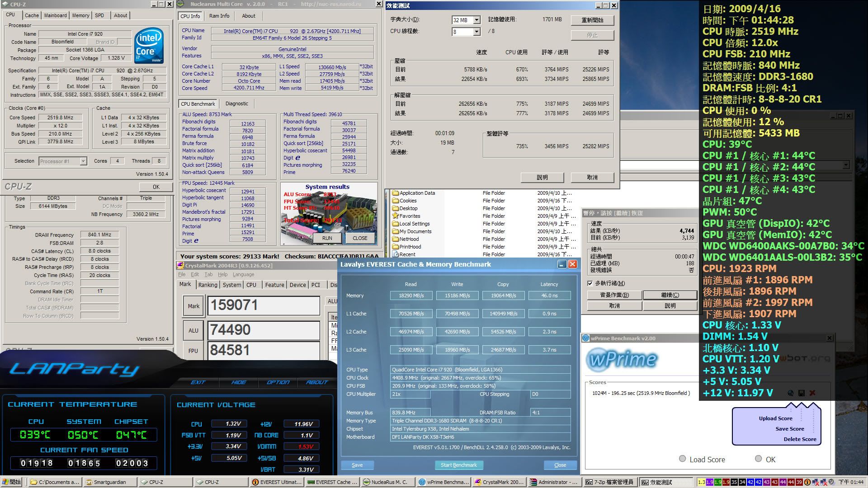Click LANParty ABOUT button

click(x=317, y=382)
